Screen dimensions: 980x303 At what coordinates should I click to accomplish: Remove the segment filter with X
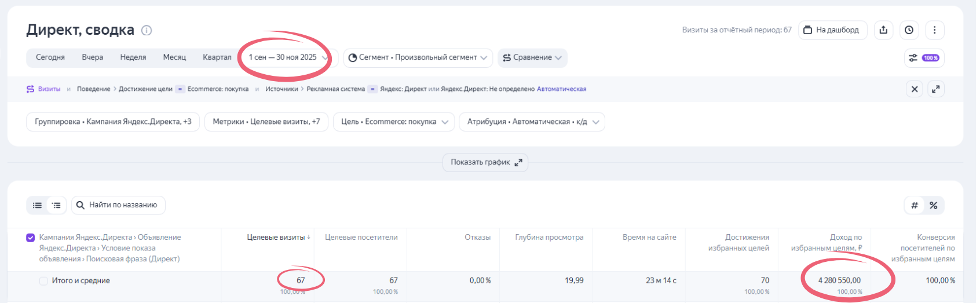915,89
